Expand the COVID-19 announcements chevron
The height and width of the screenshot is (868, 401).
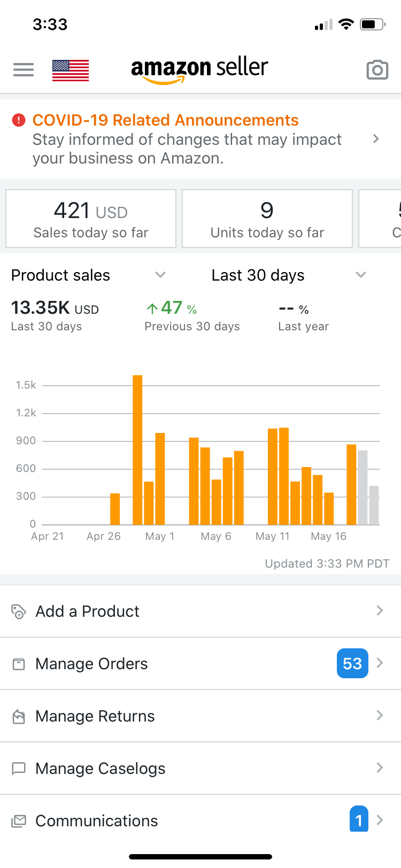click(x=376, y=139)
